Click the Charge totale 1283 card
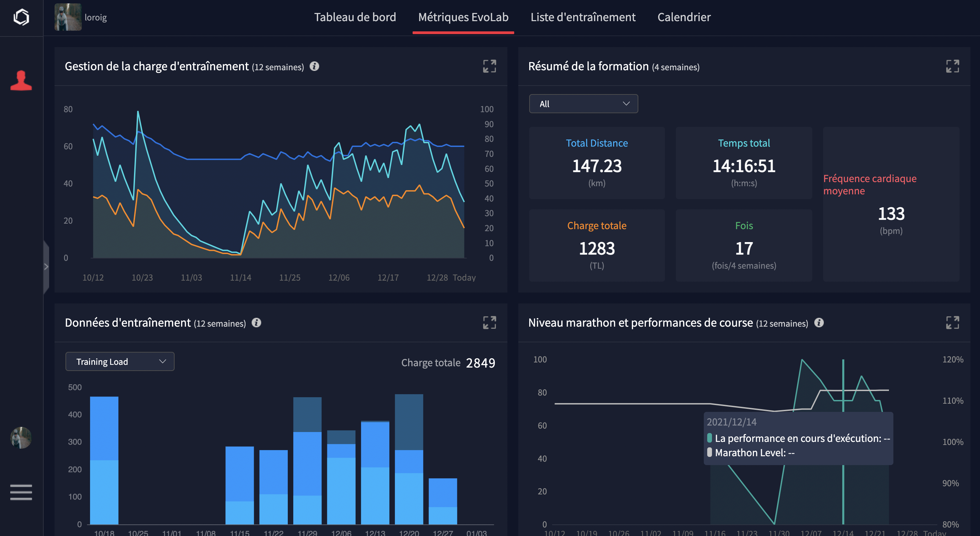The image size is (980, 536). (596, 245)
